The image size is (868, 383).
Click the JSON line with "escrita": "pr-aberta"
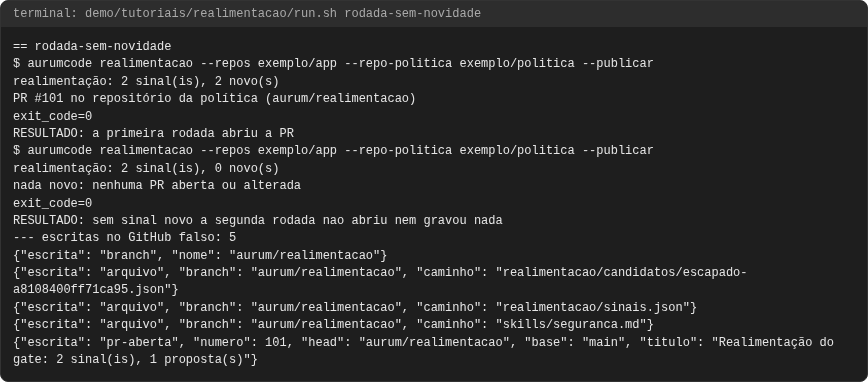(423, 342)
